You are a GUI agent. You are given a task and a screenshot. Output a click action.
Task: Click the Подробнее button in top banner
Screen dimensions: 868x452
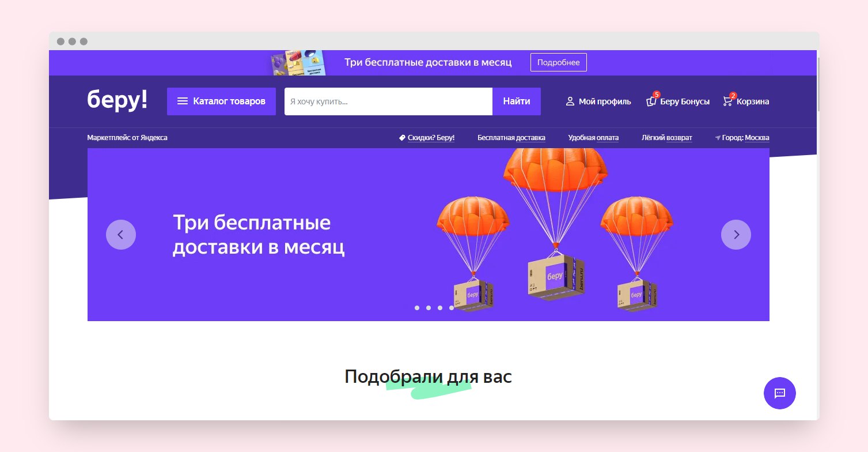click(x=559, y=62)
